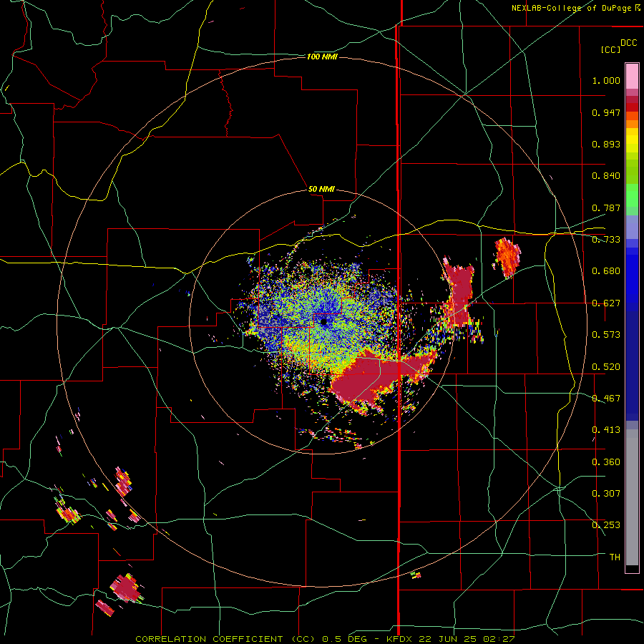The image size is (644, 644).
Task: Click the black radar site dot at center
Action: click(x=323, y=322)
